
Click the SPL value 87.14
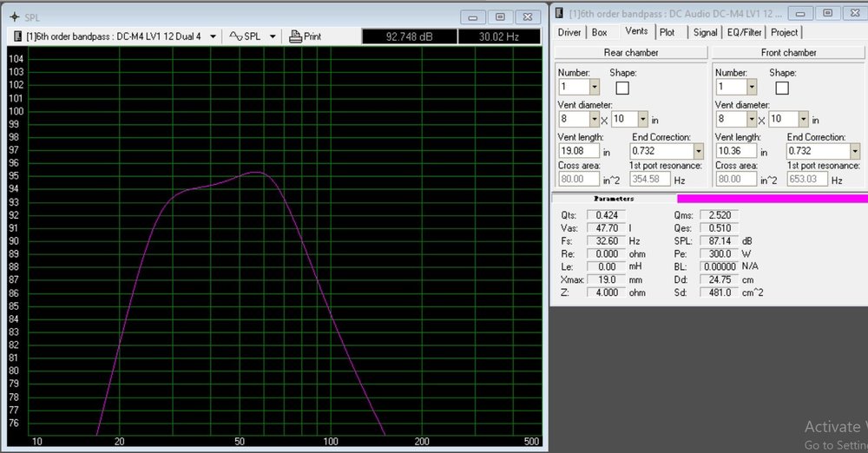coord(720,241)
